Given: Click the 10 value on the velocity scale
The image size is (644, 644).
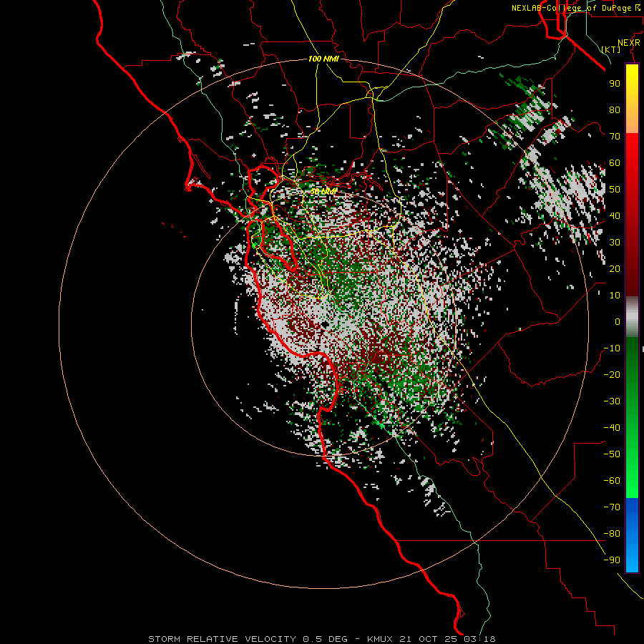Looking at the screenshot, I should point(615,296).
